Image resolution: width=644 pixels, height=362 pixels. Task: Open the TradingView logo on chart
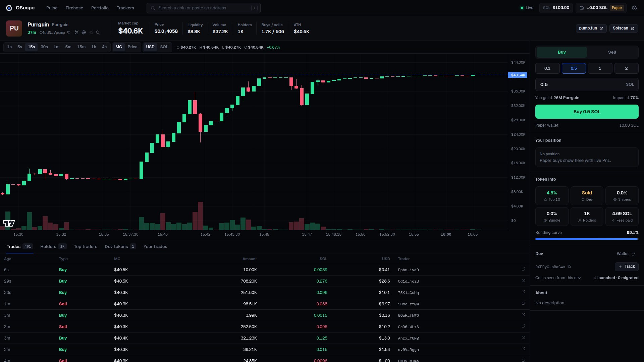coord(9,223)
